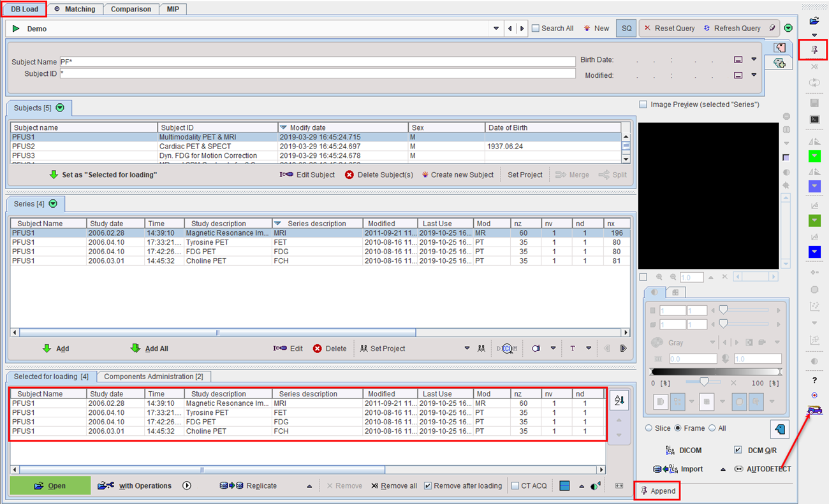Open the black arrow below sidebar folder icon

814,35
